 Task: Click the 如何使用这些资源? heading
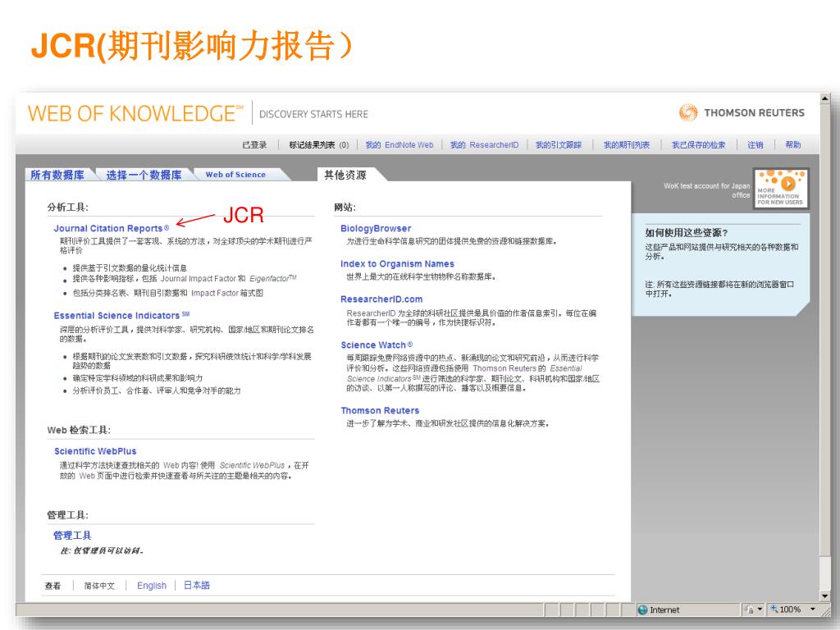pyautogui.click(x=687, y=232)
